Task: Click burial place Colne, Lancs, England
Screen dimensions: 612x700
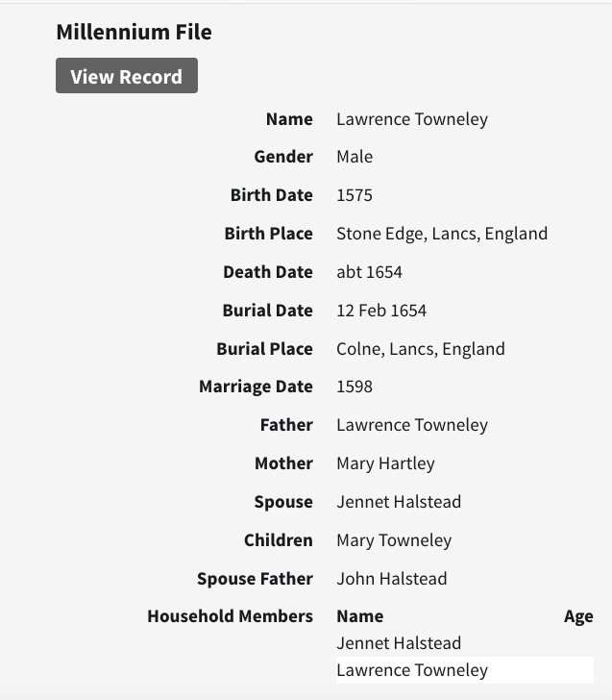Action: click(x=420, y=349)
